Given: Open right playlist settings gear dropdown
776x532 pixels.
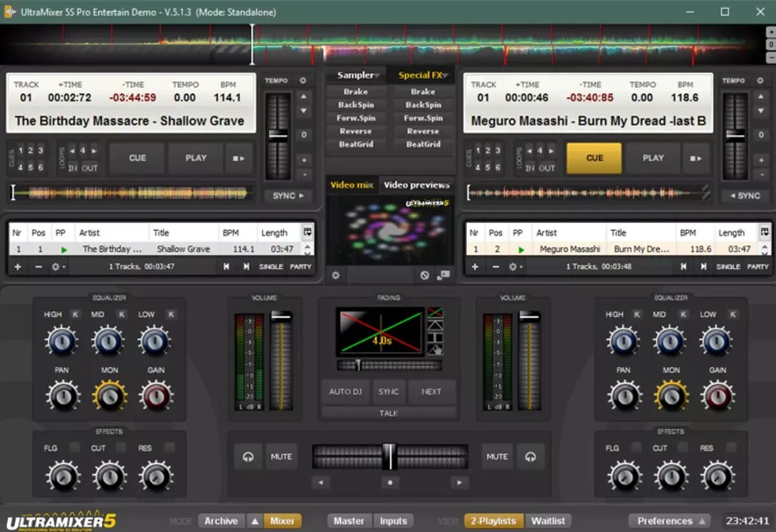Looking at the screenshot, I should (x=516, y=266).
